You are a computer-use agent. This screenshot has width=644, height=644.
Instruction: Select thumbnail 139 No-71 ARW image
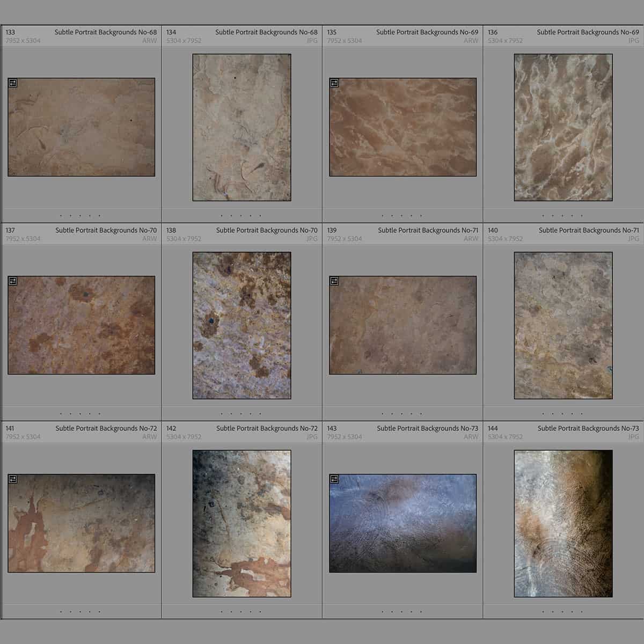click(403, 325)
